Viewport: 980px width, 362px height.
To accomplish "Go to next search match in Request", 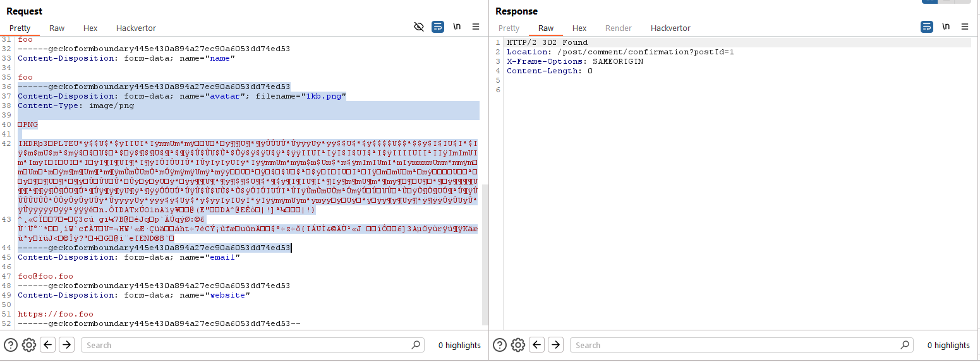I will [67, 345].
